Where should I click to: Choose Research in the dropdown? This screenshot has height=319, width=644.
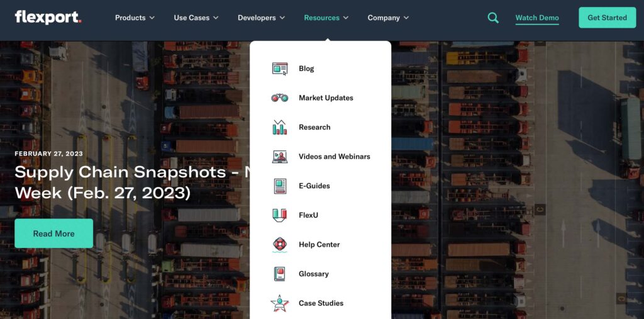coord(314,127)
